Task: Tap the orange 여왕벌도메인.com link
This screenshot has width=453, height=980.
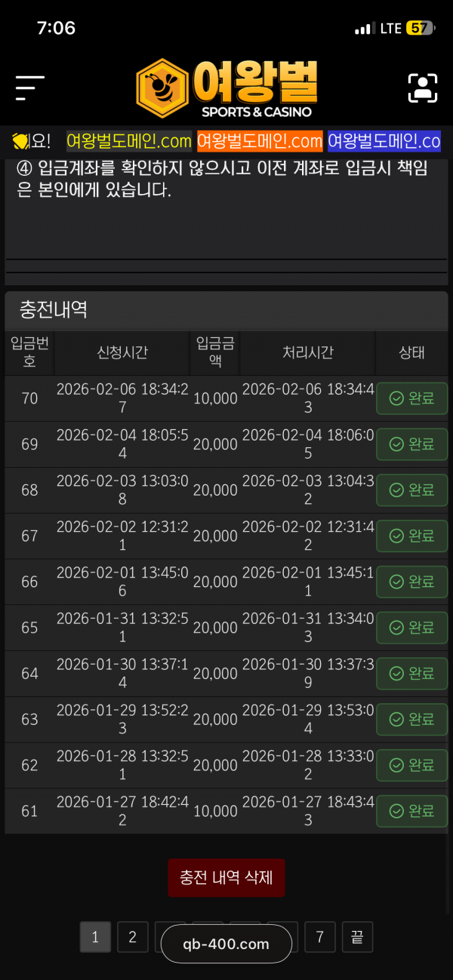Action: [x=260, y=141]
